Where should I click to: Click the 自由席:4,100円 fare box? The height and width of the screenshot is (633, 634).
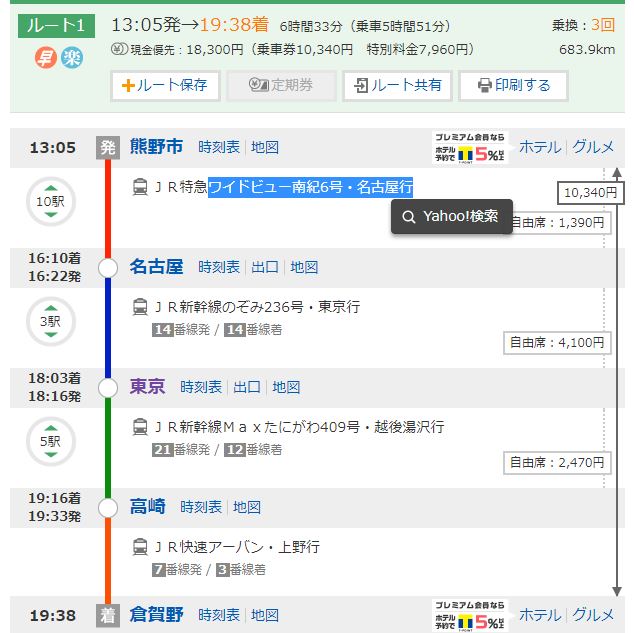pyautogui.click(x=556, y=343)
